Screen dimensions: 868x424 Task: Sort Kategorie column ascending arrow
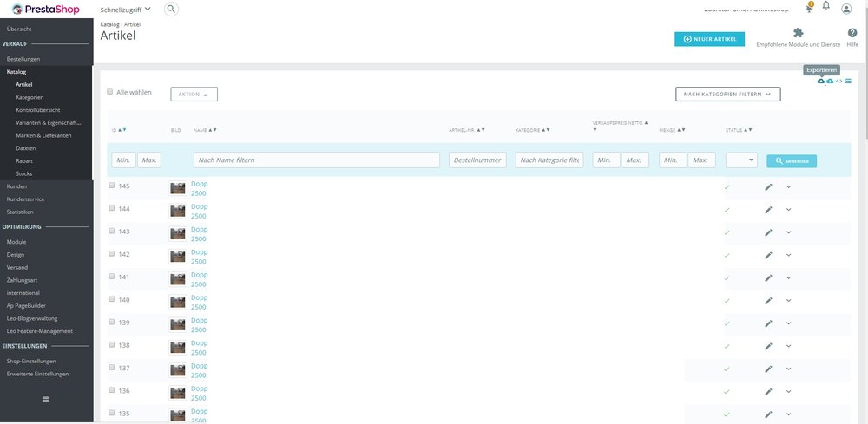[x=543, y=130]
